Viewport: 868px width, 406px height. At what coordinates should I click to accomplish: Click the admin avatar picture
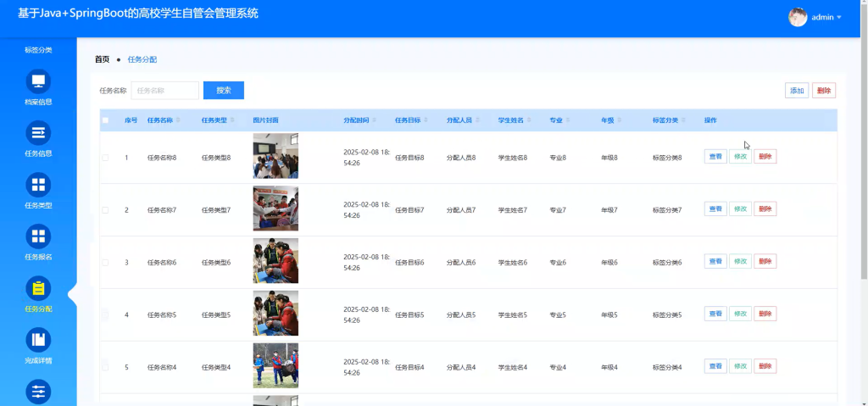tap(798, 17)
